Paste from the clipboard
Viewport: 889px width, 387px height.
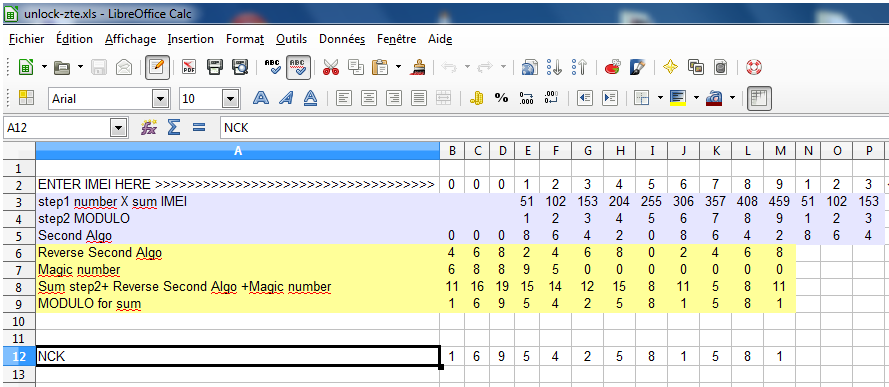click(x=379, y=68)
